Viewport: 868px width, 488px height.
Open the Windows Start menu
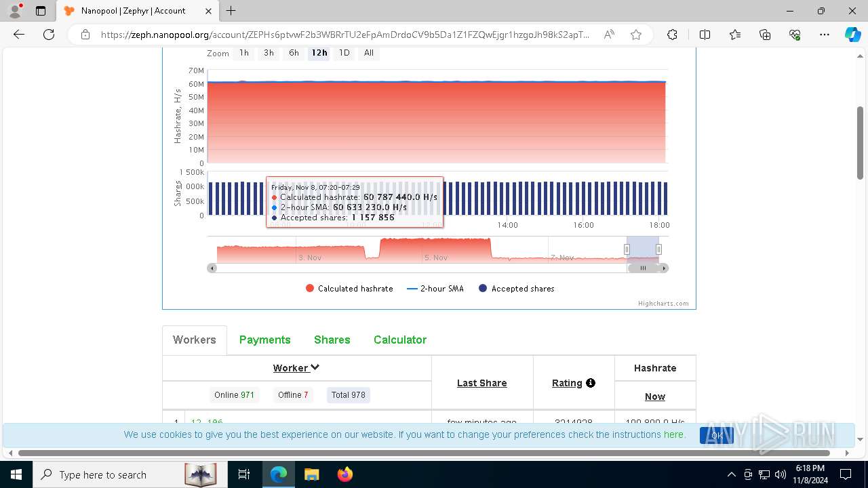pyautogui.click(x=16, y=474)
